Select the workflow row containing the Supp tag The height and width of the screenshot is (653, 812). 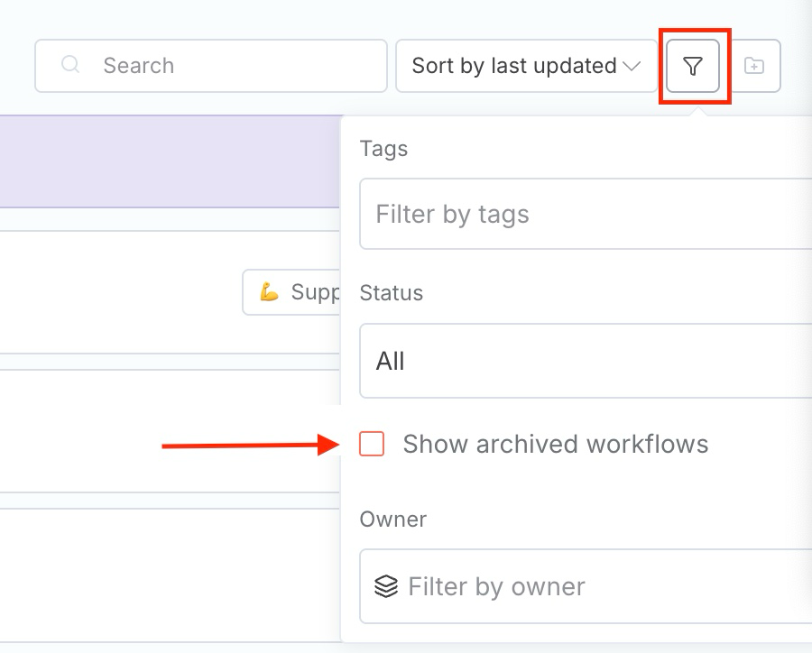(117, 292)
